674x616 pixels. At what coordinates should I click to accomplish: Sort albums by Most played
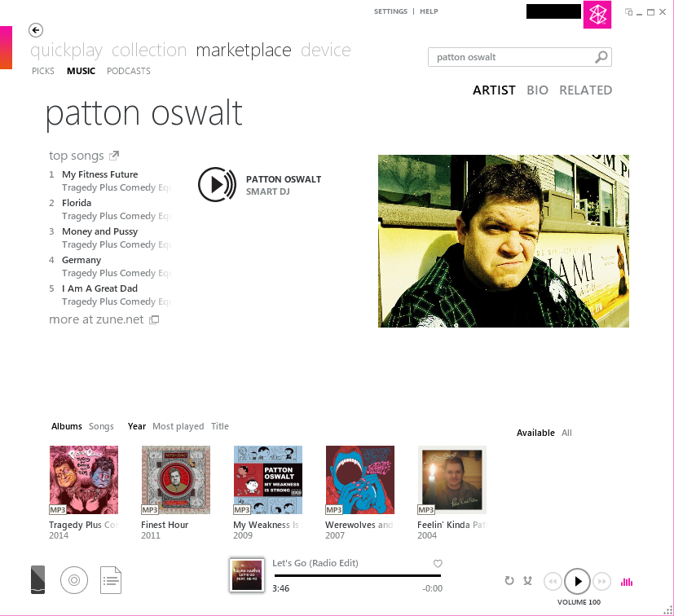point(178,426)
